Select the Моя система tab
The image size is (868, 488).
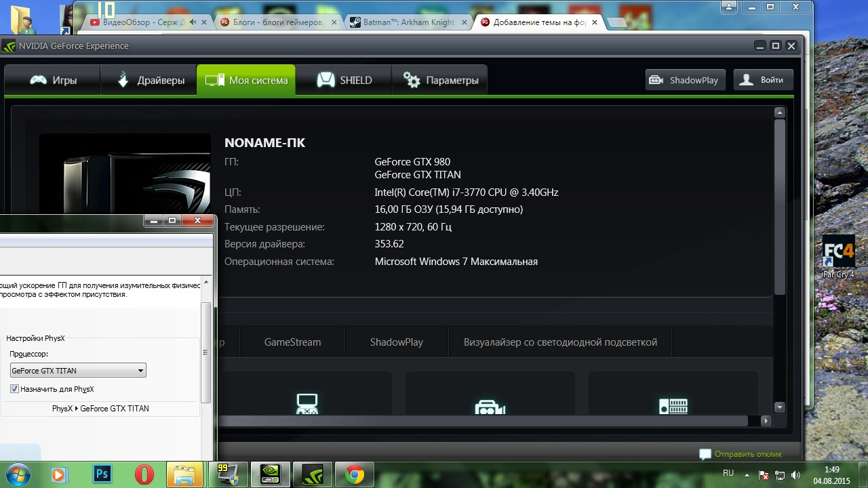[246, 80]
